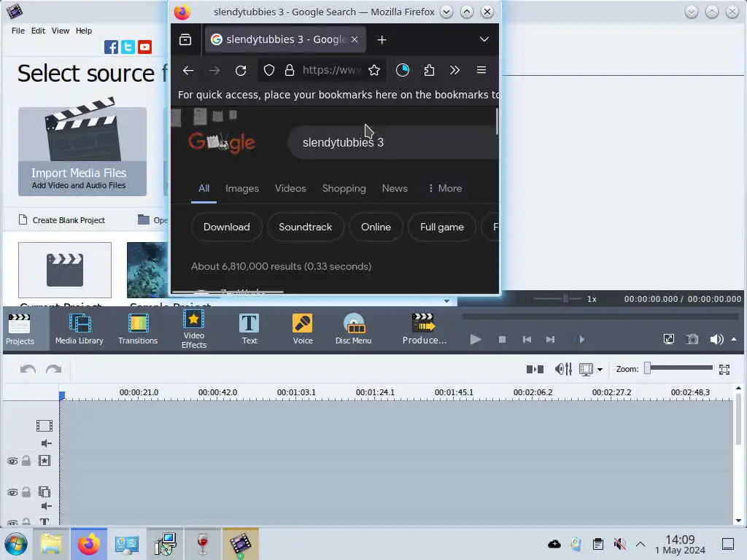
Task: Open file manager from taskbar
Action: point(51,544)
